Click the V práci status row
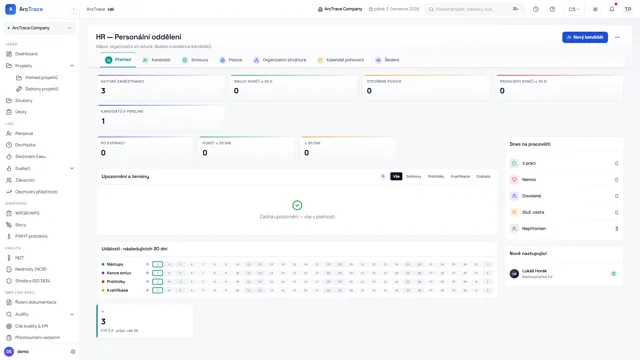The image size is (640, 360). point(564,163)
